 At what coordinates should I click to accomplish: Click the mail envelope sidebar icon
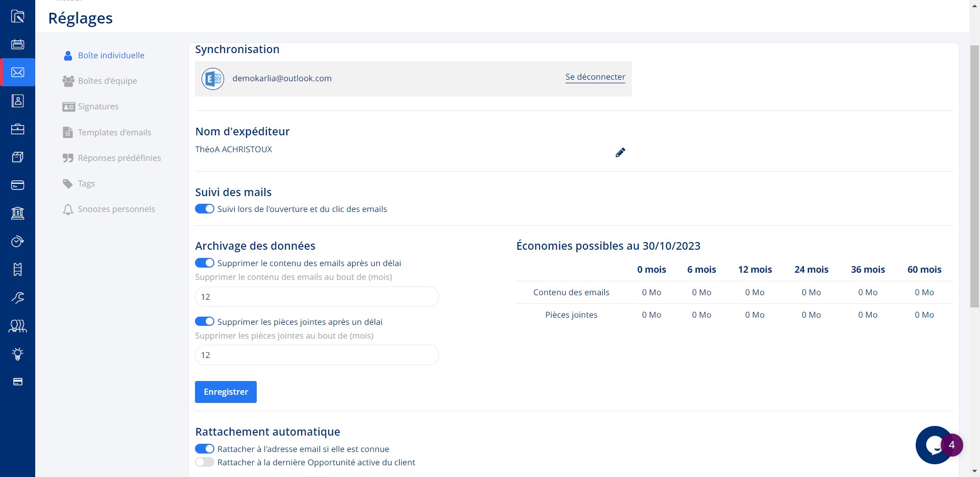pyautogui.click(x=17, y=73)
